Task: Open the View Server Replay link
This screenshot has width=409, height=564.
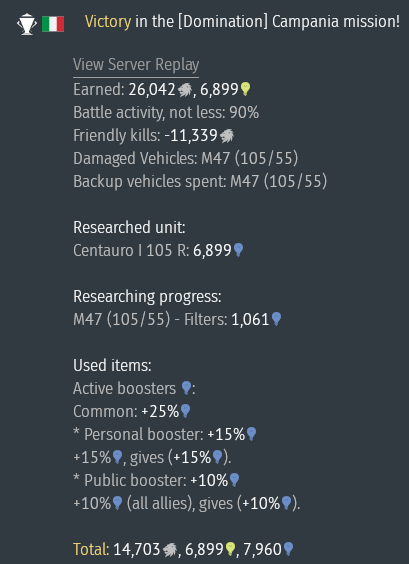Action: pyautogui.click(x=136, y=65)
